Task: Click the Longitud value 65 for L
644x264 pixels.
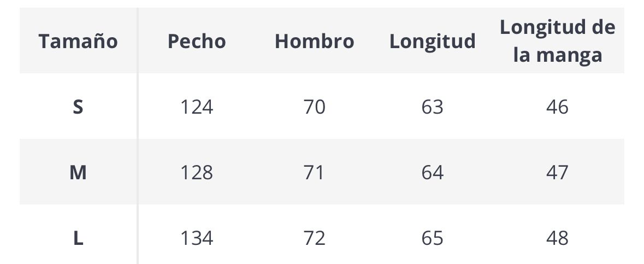Action: click(432, 238)
